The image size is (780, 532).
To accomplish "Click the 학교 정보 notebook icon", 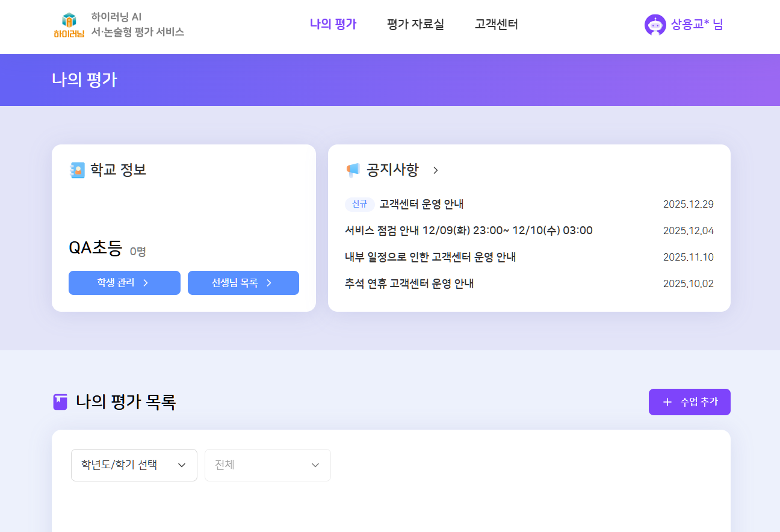I will [x=77, y=170].
